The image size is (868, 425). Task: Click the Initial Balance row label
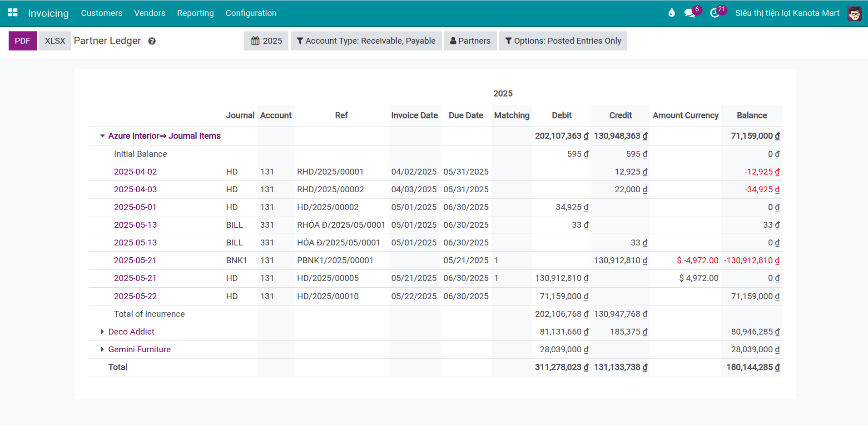pyautogui.click(x=140, y=154)
